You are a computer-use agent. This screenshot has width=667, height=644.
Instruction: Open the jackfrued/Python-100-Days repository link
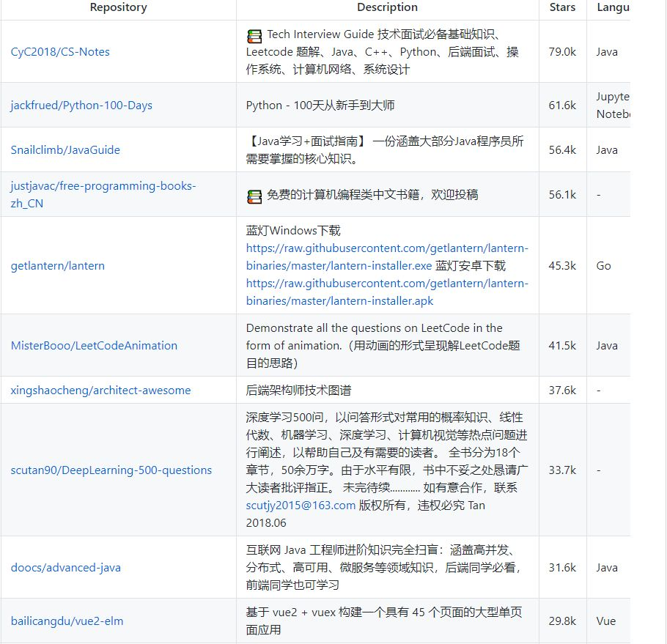coord(81,105)
